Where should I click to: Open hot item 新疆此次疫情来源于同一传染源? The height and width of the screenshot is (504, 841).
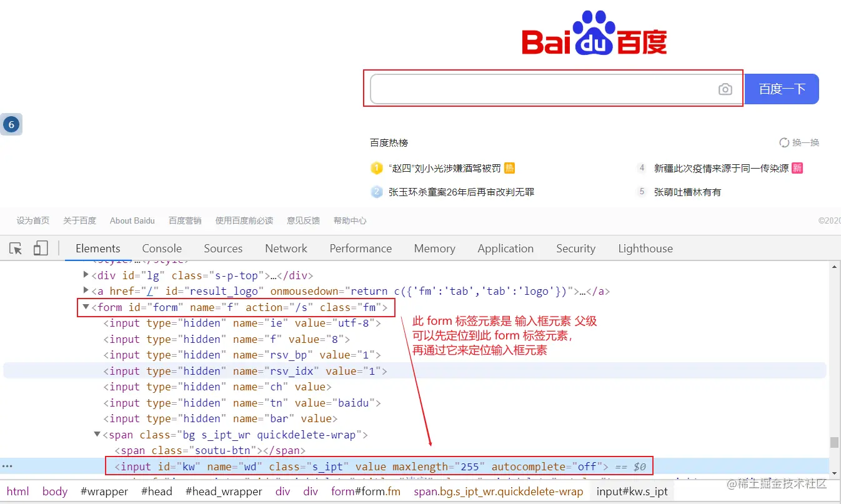721,168
